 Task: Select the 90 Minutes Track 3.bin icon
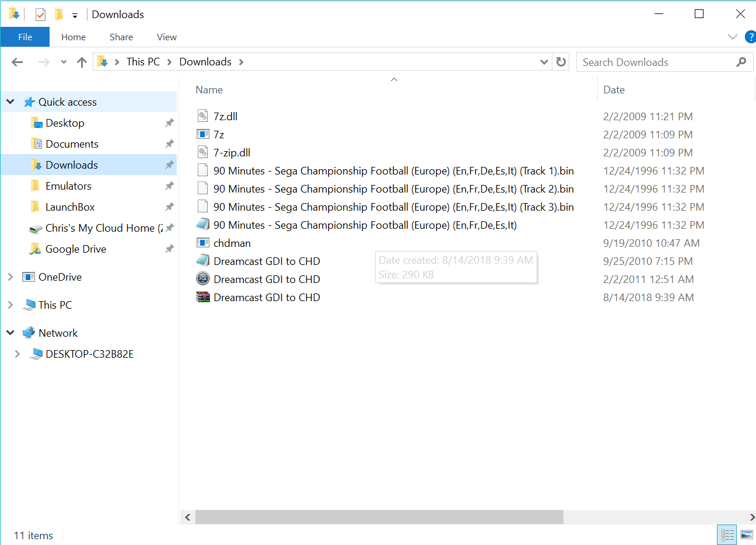[202, 207]
